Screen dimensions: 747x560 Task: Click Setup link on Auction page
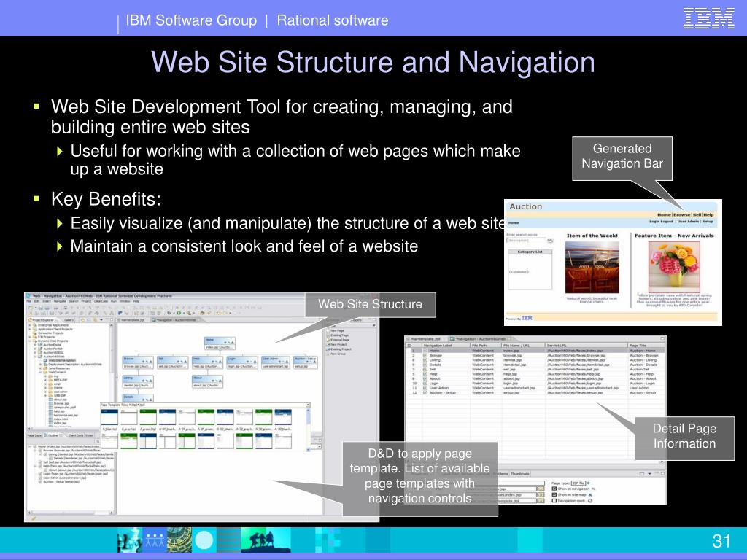pos(708,222)
